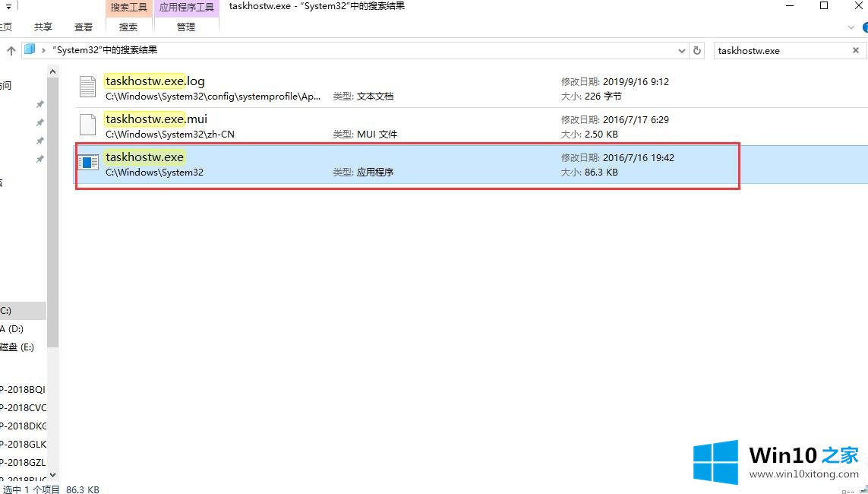868x494 pixels.
Task: Maximize the File Explorer window
Action: click(x=824, y=6)
